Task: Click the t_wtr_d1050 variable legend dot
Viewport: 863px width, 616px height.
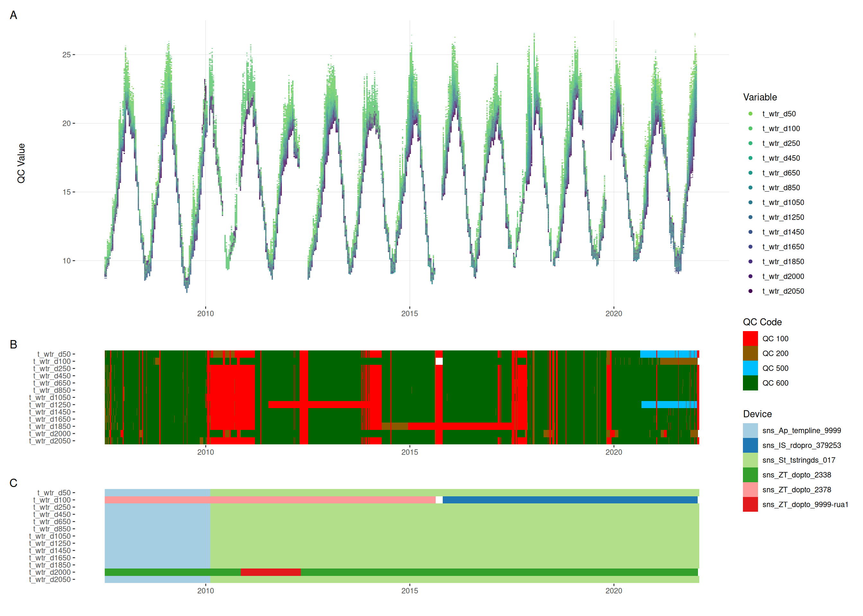Action: 750,202
